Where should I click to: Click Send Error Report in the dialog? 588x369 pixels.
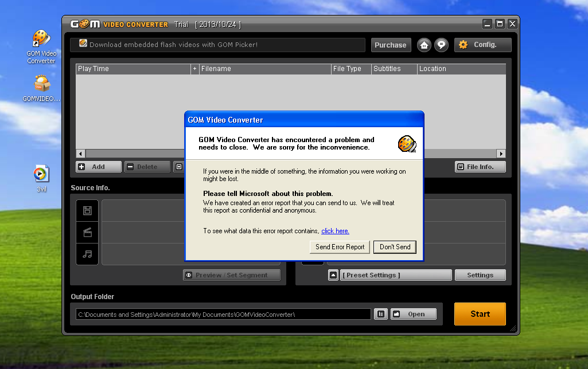[x=340, y=247]
